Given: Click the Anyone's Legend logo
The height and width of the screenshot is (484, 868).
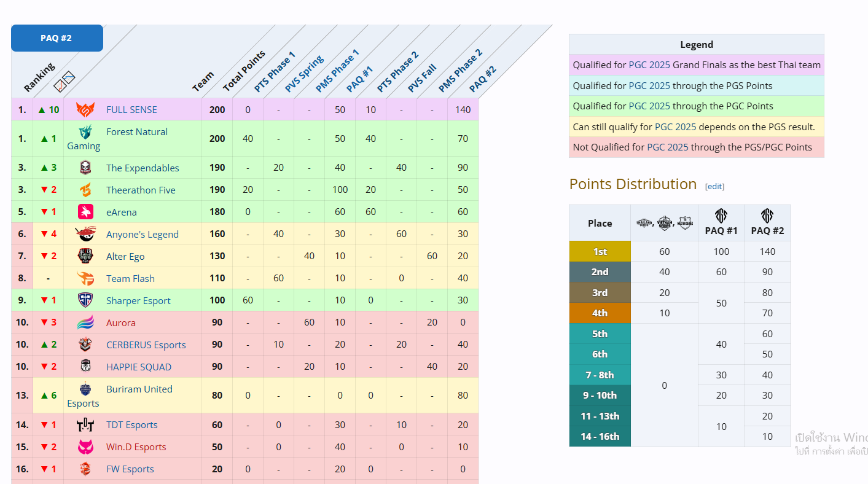Looking at the screenshot, I should (85, 234).
